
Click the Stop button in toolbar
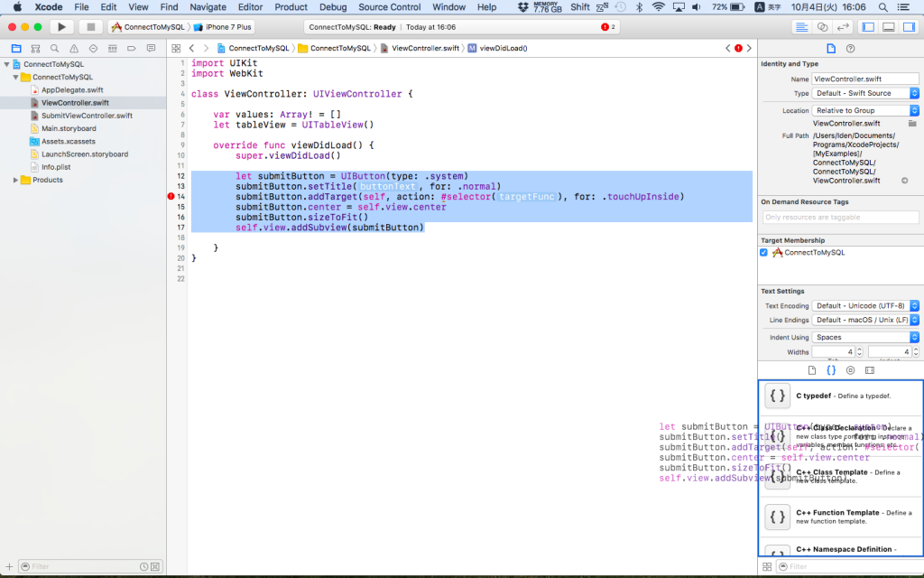click(x=89, y=27)
